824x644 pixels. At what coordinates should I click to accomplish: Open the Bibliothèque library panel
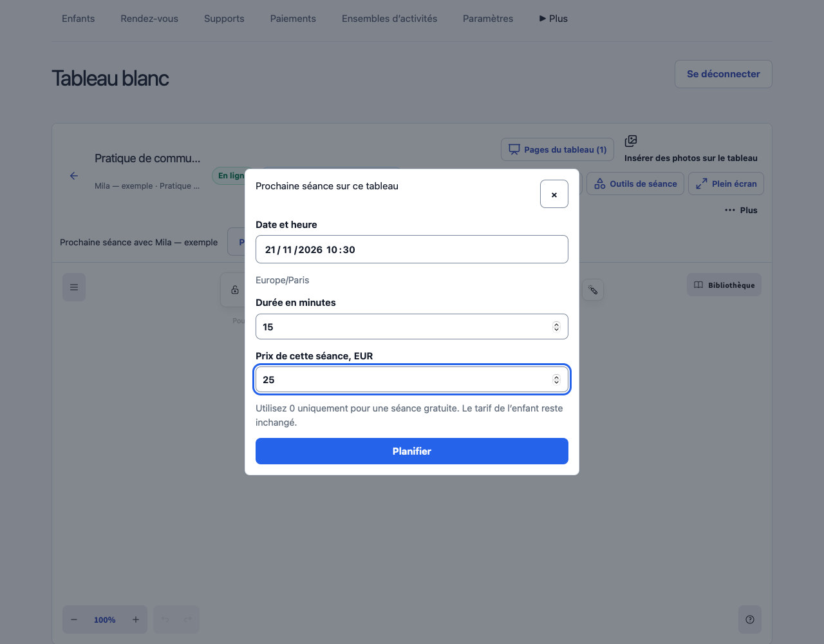[724, 285]
